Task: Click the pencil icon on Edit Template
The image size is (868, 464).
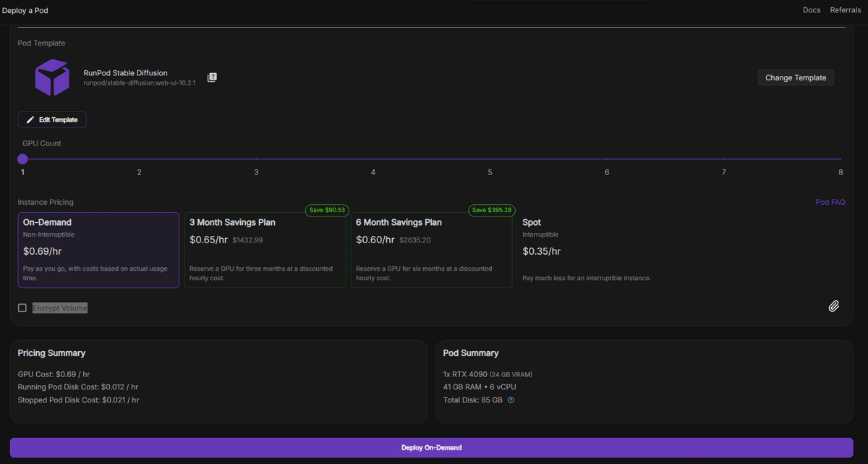Action: (x=30, y=119)
